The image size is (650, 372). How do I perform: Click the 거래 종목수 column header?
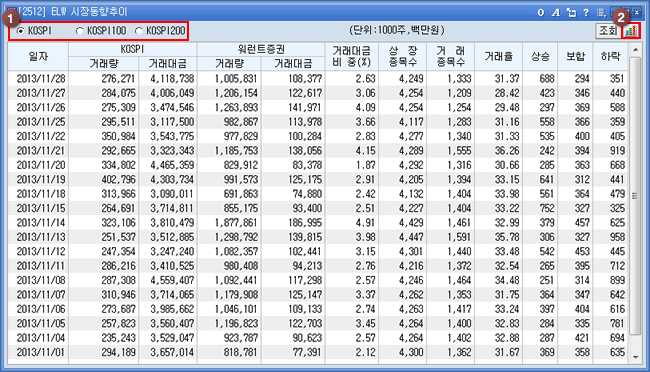[x=450, y=56]
